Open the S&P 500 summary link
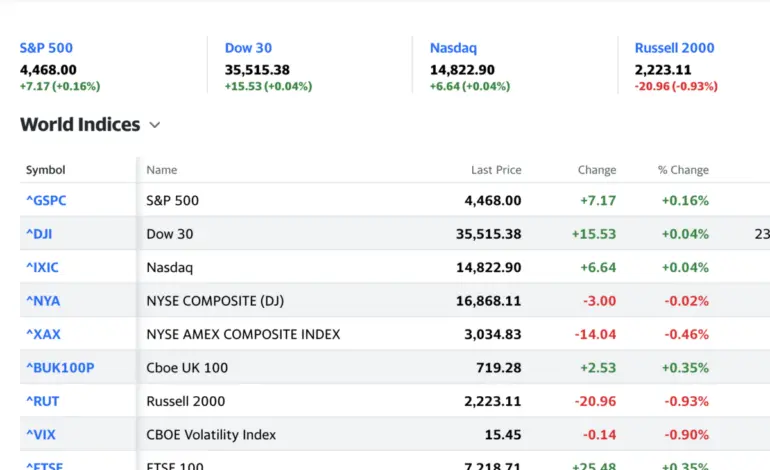770x470 pixels. (46, 48)
